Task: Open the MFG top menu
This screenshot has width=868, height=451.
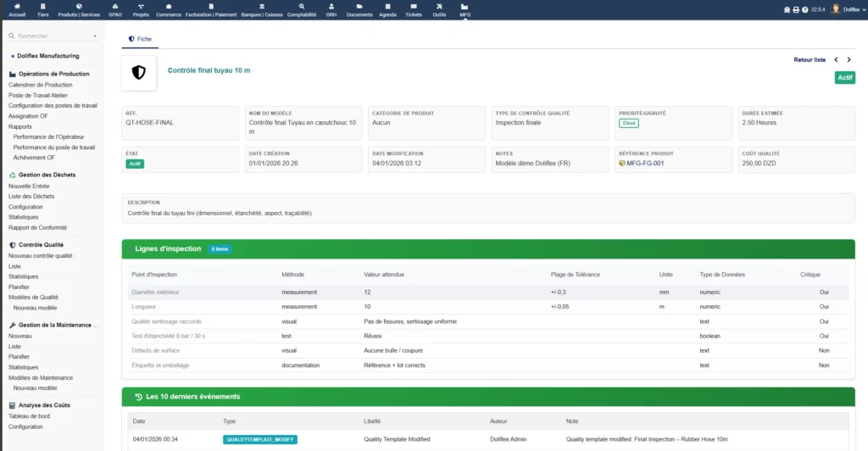Action: [464, 9]
